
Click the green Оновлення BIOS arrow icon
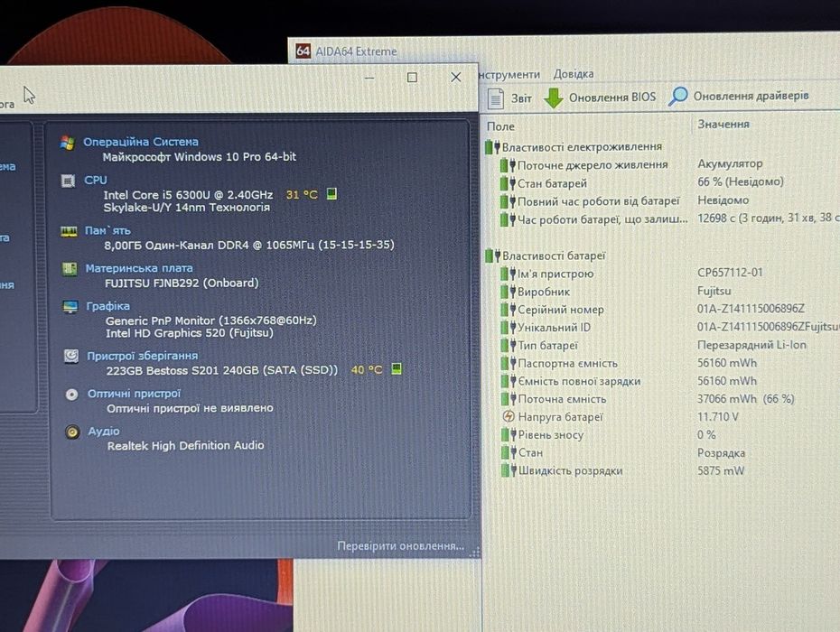click(x=553, y=98)
